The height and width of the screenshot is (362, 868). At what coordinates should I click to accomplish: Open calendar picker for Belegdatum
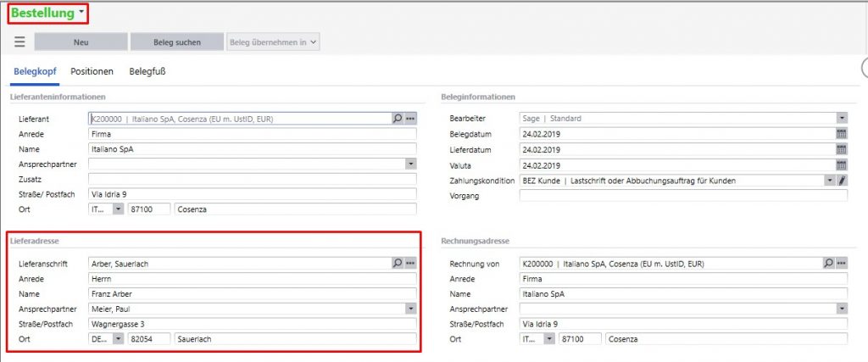pos(841,134)
